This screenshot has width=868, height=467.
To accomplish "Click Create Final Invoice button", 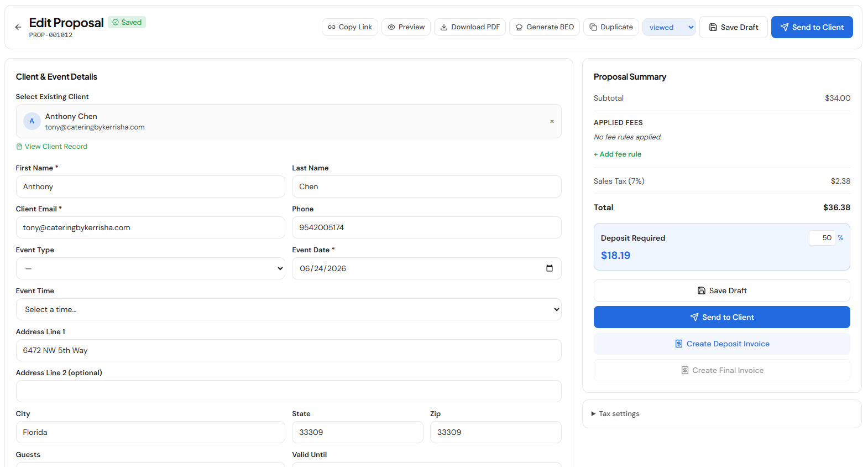I will point(722,370).
